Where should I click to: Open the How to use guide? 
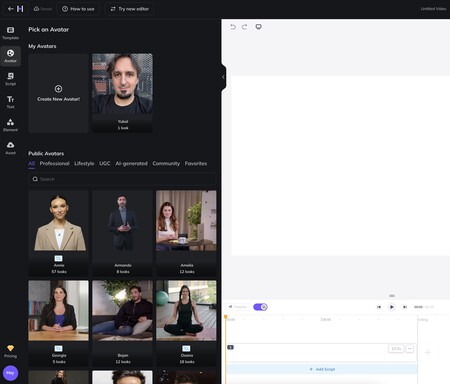pos(78,9)
